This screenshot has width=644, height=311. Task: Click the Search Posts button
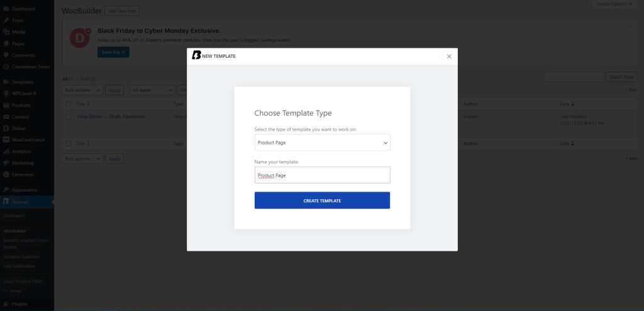coord(622,77)
